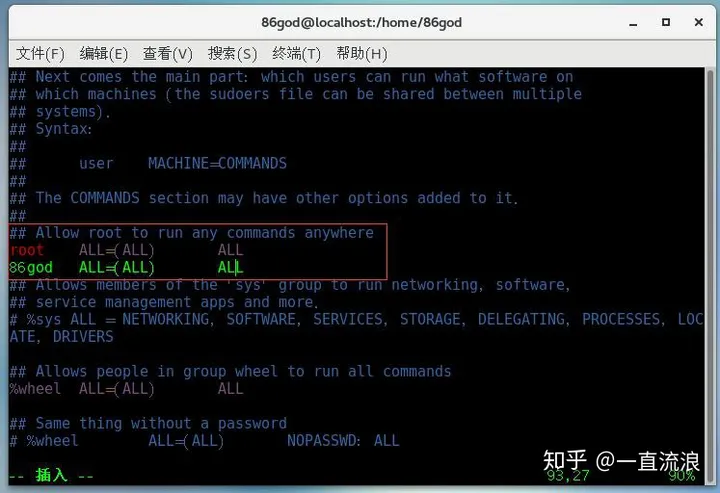
Task: Click 'MACHINE=COMMANDS' syntax text
Action: (217, 163)
